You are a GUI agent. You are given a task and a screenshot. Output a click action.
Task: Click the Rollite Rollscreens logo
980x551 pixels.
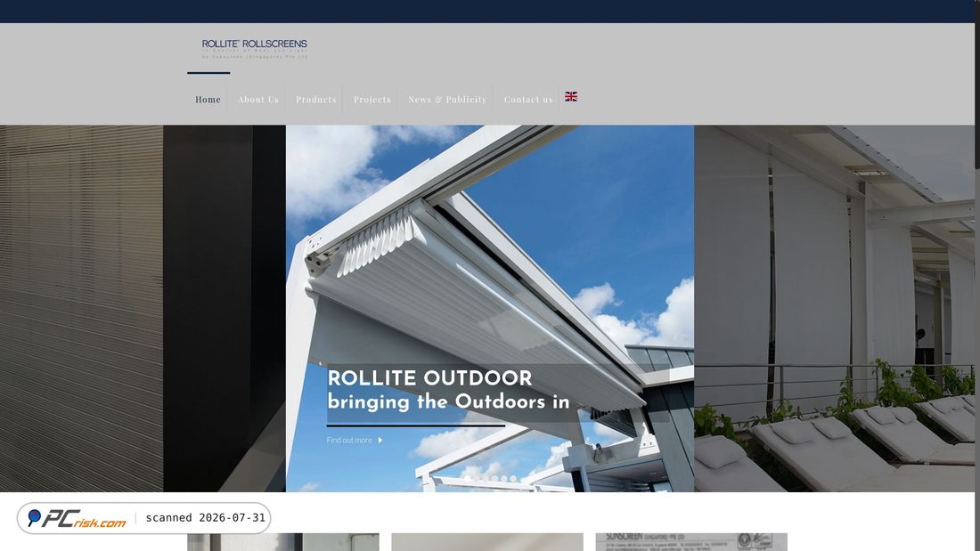(255, 49)
